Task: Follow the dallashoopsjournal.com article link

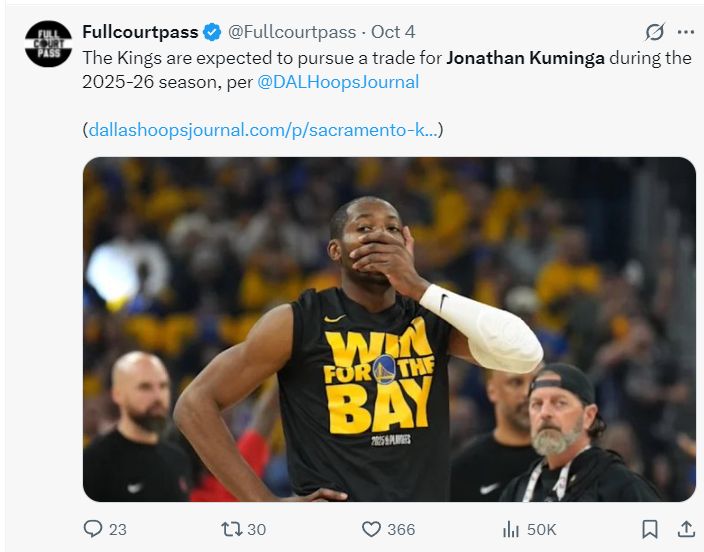Action: [x=263, y=130]
